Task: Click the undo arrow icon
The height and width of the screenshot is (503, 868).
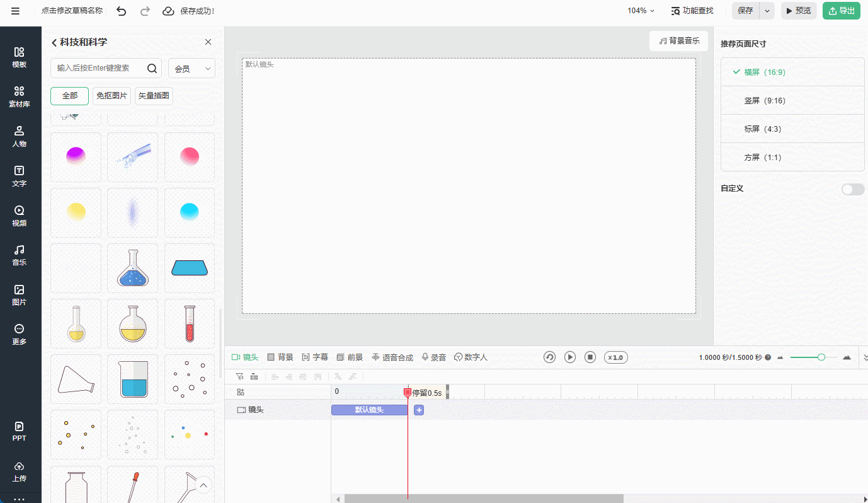Action: point(122,11)
